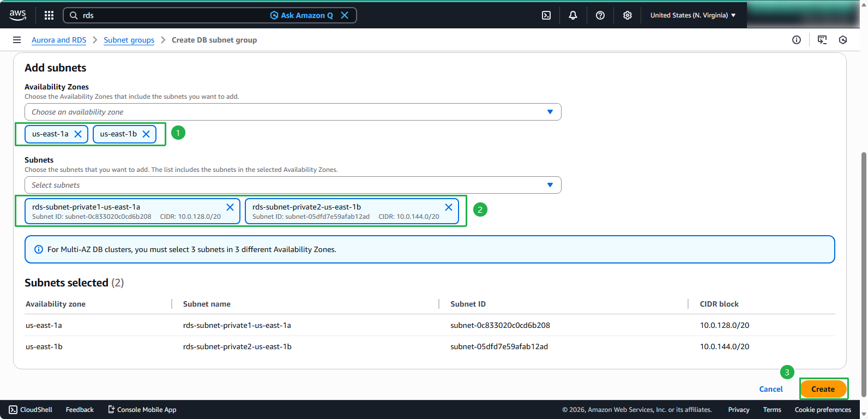Toggle the side navigation hamburger menu
868x419 pixels.
click(x=17, y=40)
